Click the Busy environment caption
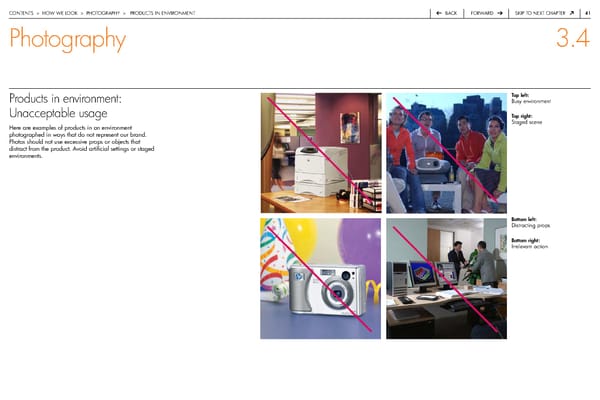Image resolution: width=600 pixels, height=400 pixels. [x=530, y=102]
